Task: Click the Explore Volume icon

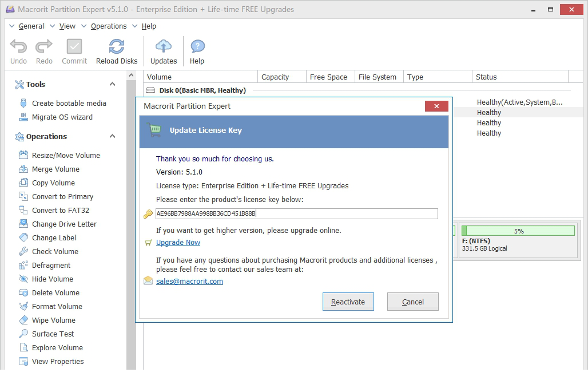Action: click(23, 347)
